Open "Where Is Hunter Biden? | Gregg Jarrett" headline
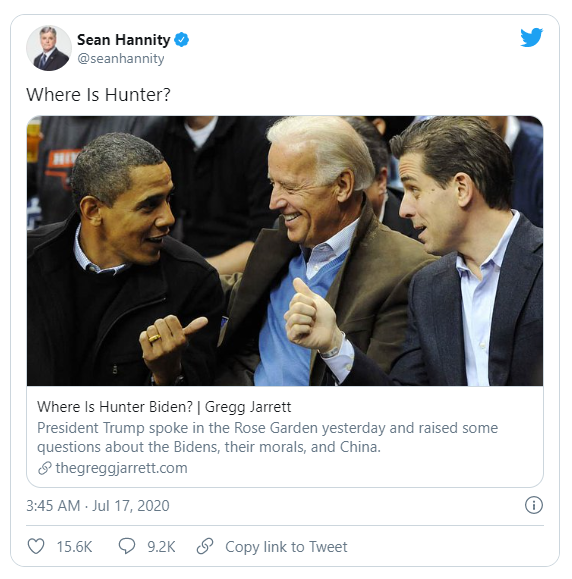The image size is (572, 579). point(164,407)
